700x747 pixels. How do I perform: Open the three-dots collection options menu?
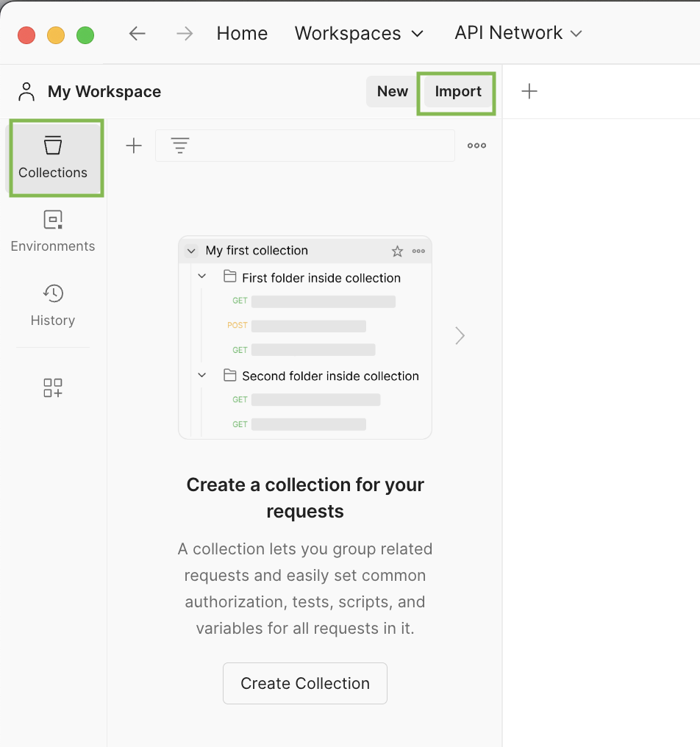(476, 146)
